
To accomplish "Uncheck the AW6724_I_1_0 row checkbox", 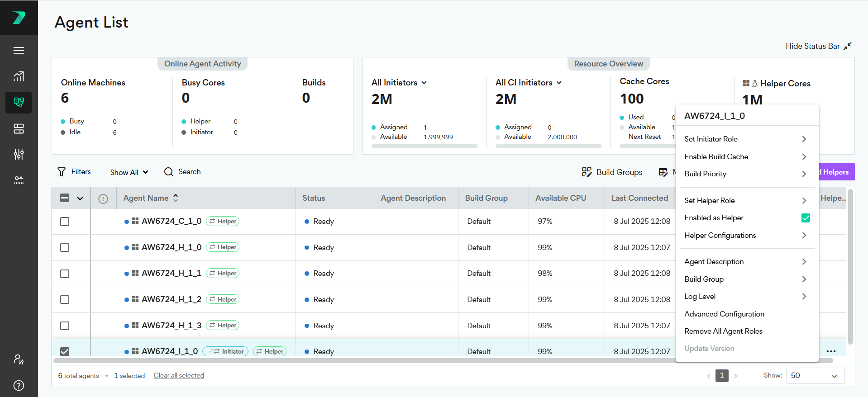I will 65,351.
